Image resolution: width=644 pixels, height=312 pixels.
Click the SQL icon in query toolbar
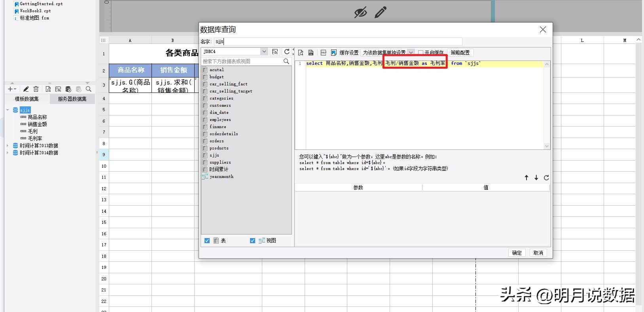point(323,53)
